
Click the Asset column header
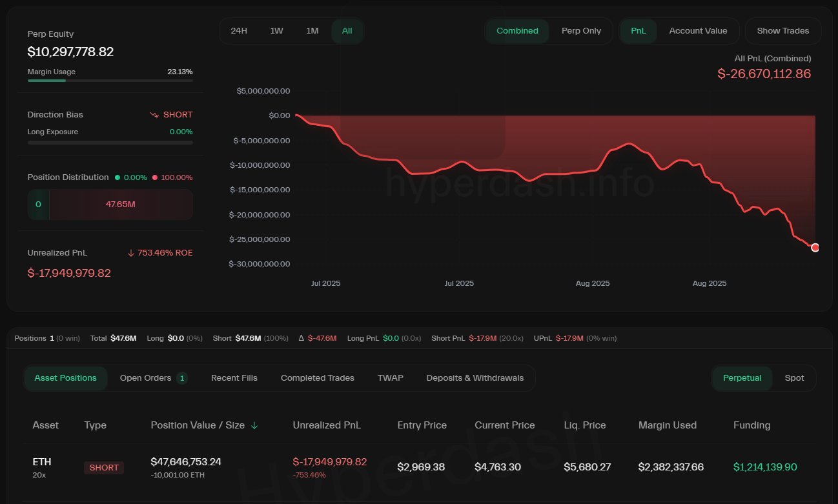[x=45, y=425]
